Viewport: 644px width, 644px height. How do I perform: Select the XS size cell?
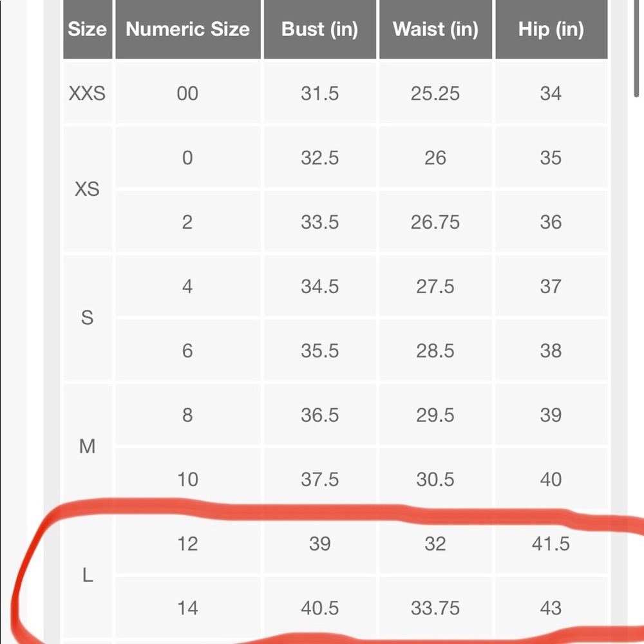(x=88, y=189)
